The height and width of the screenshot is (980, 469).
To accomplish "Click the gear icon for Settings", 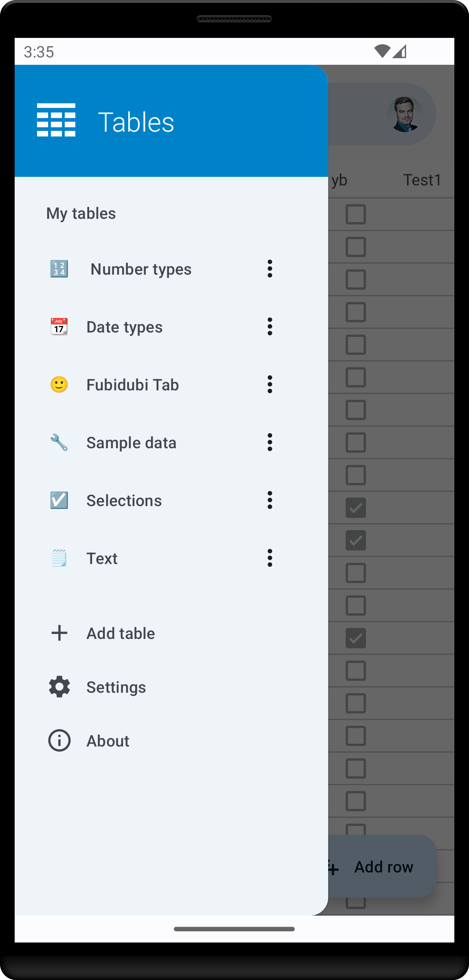I will (x=59, y=687).
